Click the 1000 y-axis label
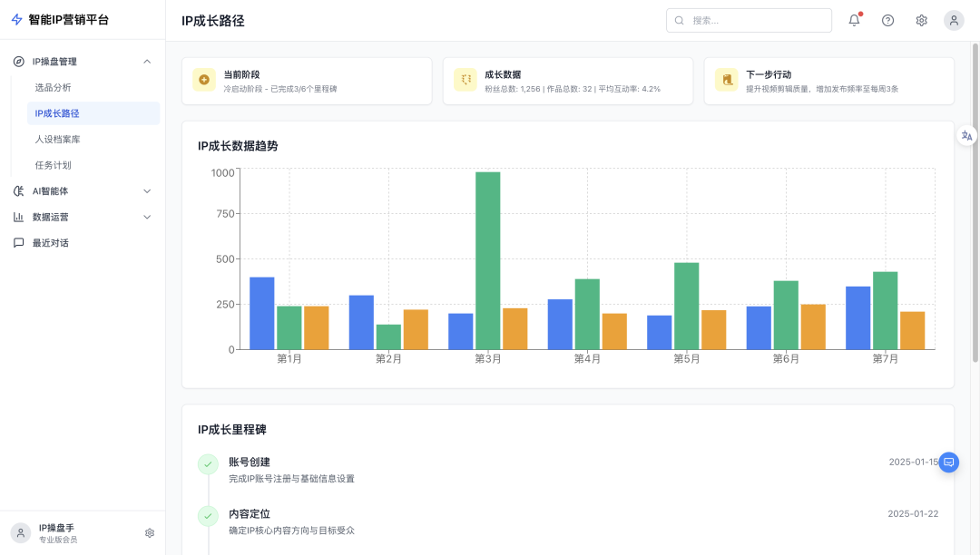Image resolution: width=980 pixels, height=555 pixels. click(222, 173)
